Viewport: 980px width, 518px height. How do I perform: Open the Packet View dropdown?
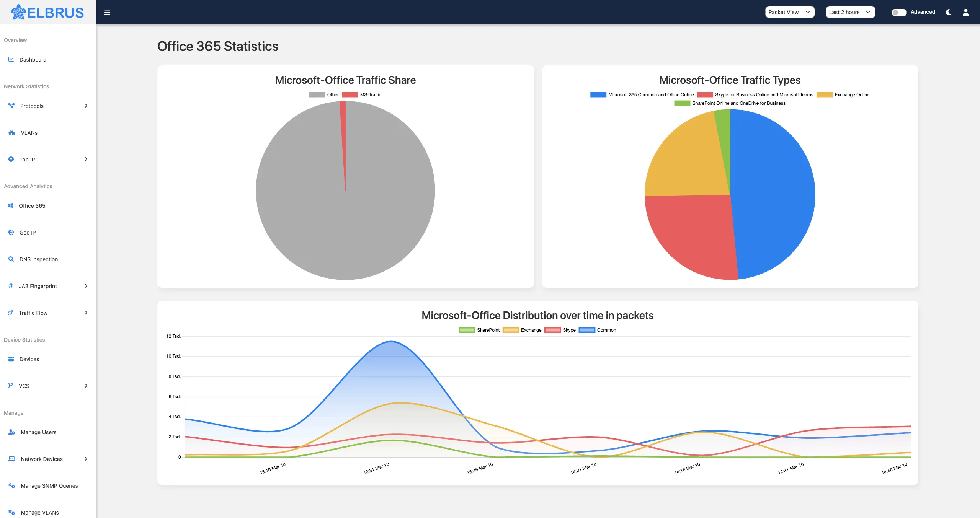pyautogui.click(x=790, y=12)
